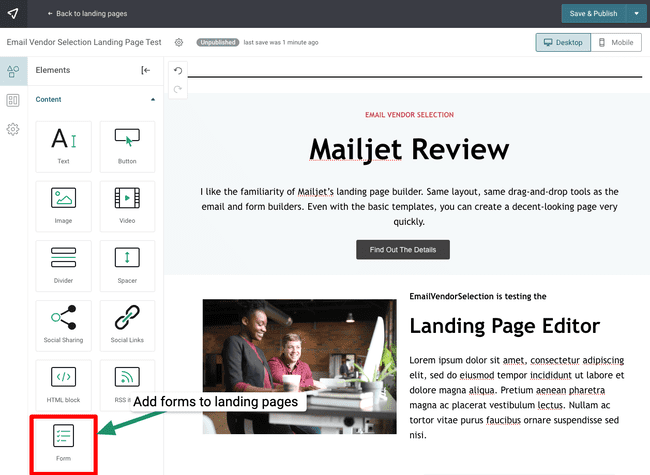Select the Form element
This screenshot has width=650, height=475.
63,444
